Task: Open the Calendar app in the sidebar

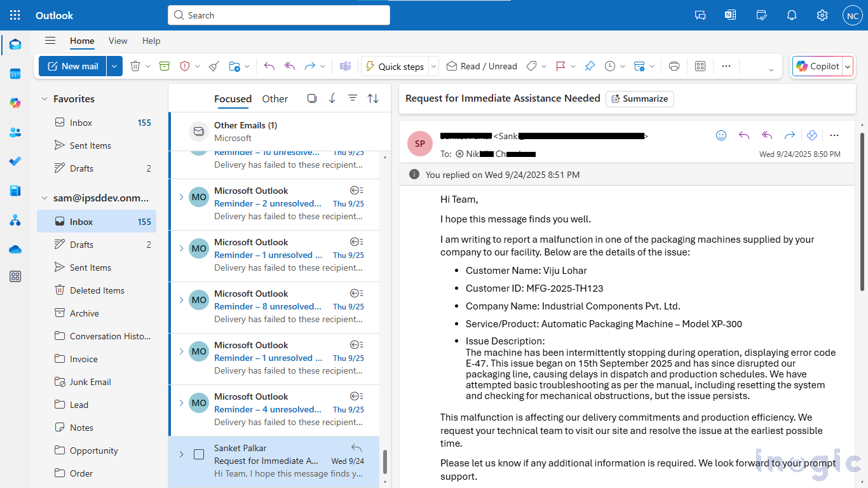Action: (15, 74)
